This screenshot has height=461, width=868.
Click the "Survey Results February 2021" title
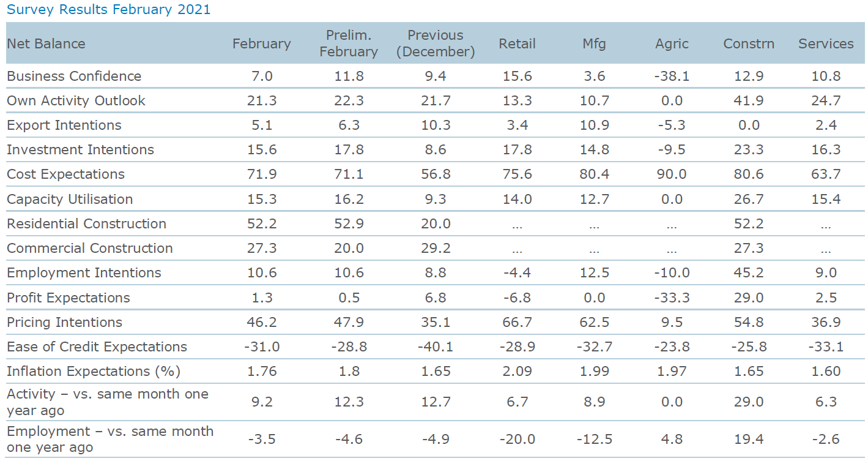[108, 10]
